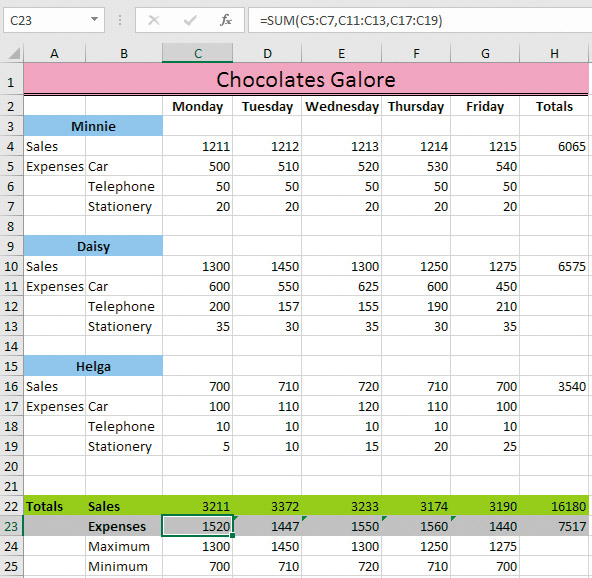Select column G header
The width and height of the screenshot is (592, 578).
coord(485,53)
